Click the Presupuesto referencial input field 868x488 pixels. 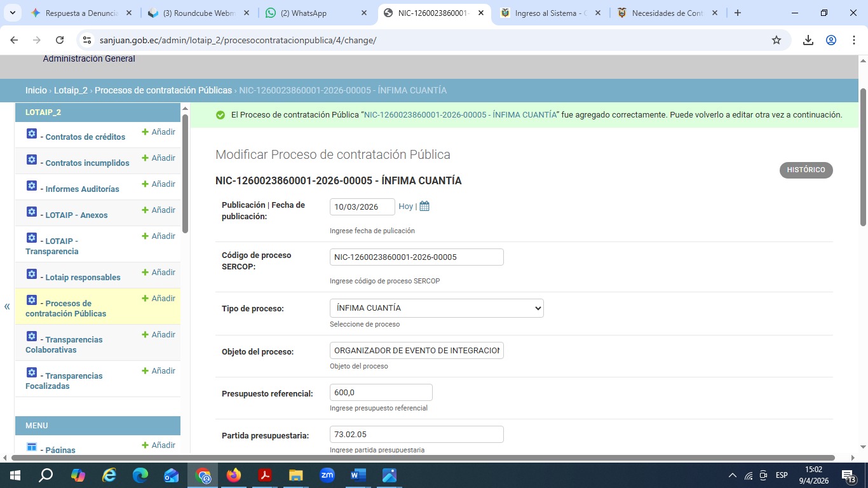click(381, 393)
